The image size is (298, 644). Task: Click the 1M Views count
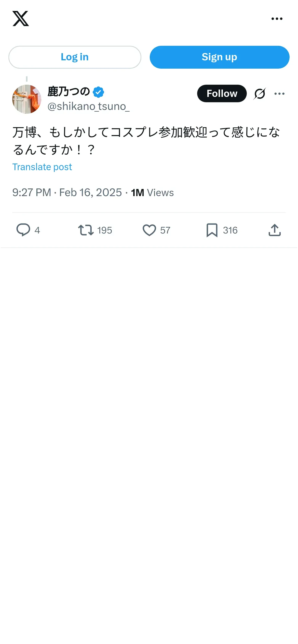click(152, 193)
